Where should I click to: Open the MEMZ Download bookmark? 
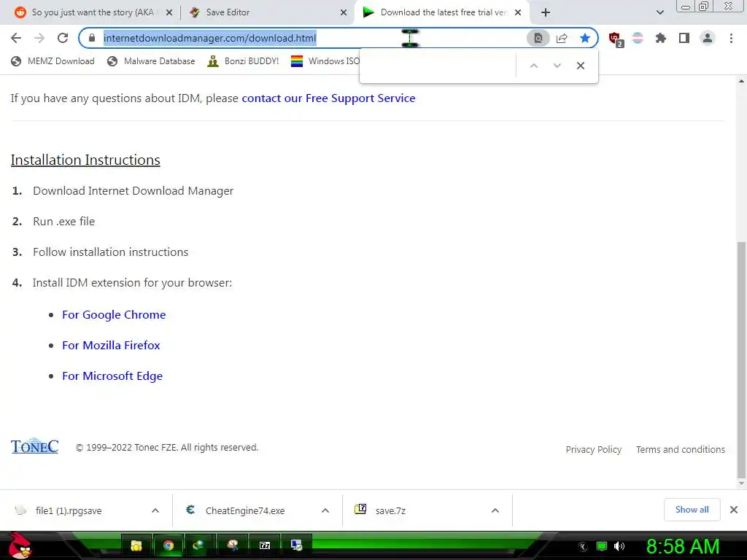(53, 61)
